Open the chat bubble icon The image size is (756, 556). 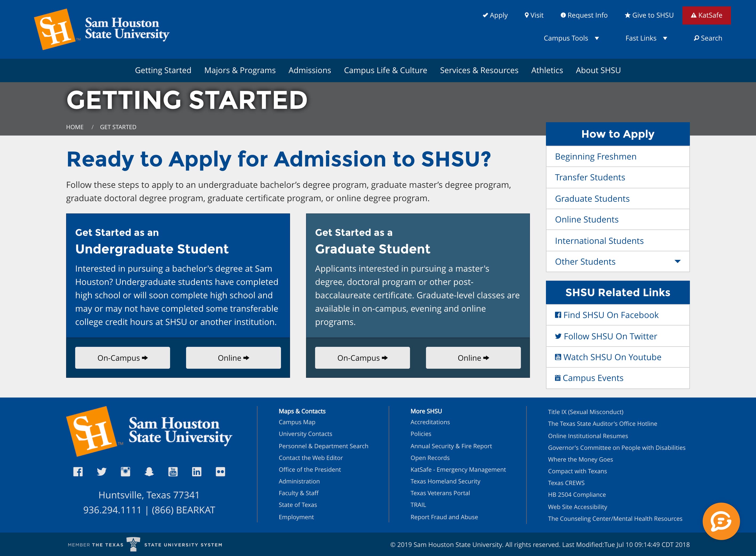[721, 521]
